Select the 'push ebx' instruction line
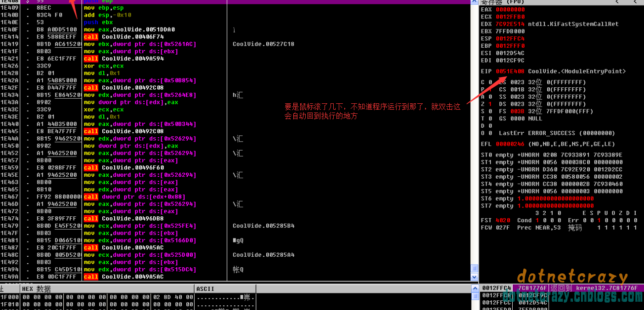Image resolution: width=644 pixels, height=310 pixels. coord(98,22)
